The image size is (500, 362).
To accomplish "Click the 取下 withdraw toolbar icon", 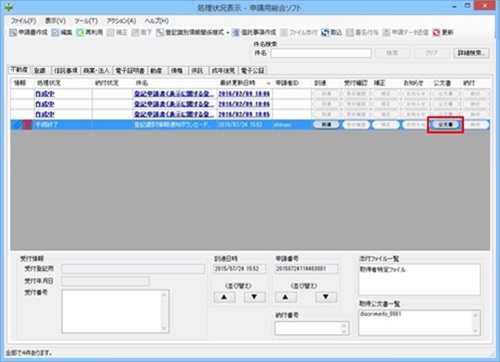I will click(135, 33).
